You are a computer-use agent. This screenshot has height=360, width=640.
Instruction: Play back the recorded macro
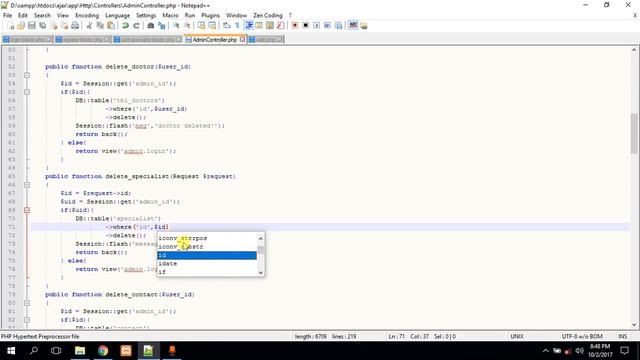coord(316,26)
